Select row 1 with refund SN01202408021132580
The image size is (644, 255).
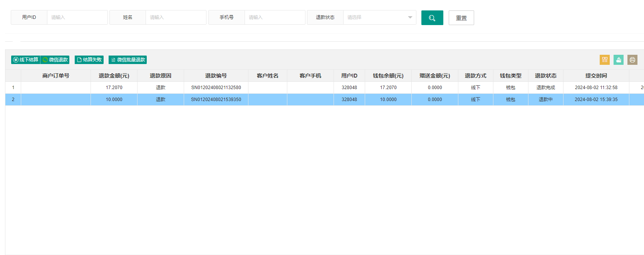(325, 88)
